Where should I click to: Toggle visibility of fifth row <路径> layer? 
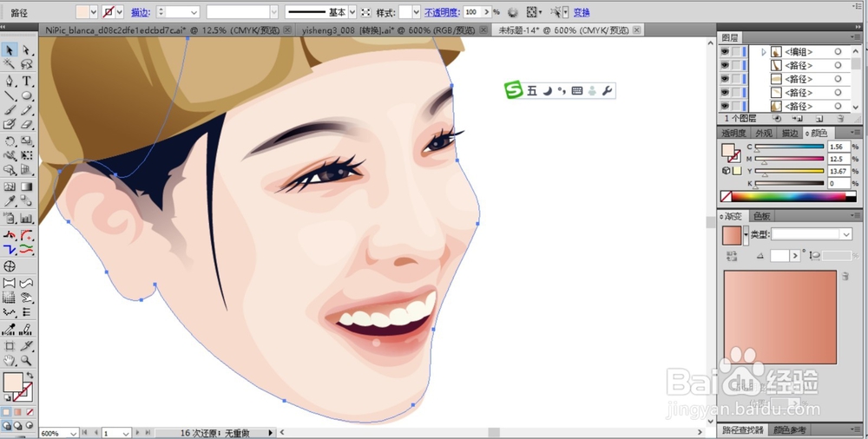(725, 106)
